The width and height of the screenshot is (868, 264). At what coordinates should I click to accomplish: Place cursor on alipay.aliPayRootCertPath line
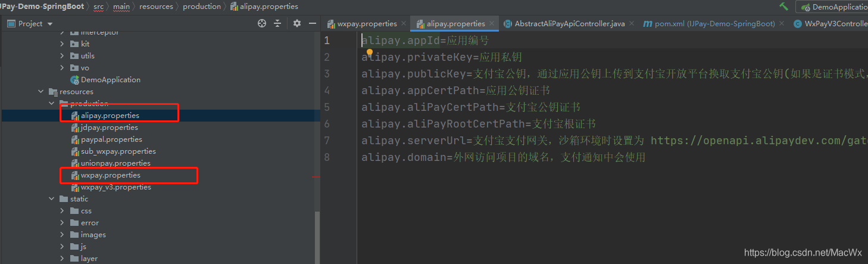479,124
